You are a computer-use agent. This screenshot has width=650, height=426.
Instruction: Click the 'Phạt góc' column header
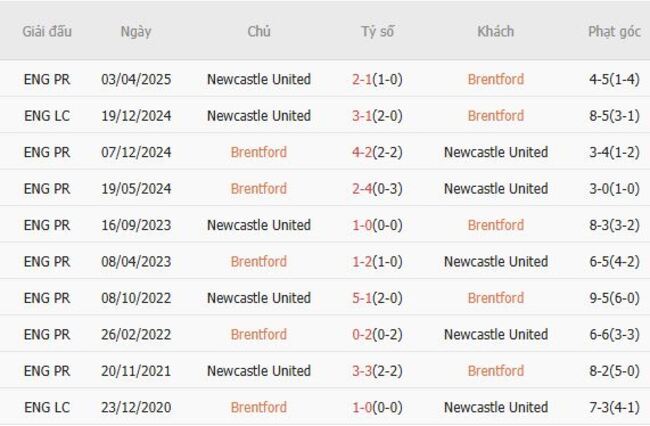click(614, 31)
